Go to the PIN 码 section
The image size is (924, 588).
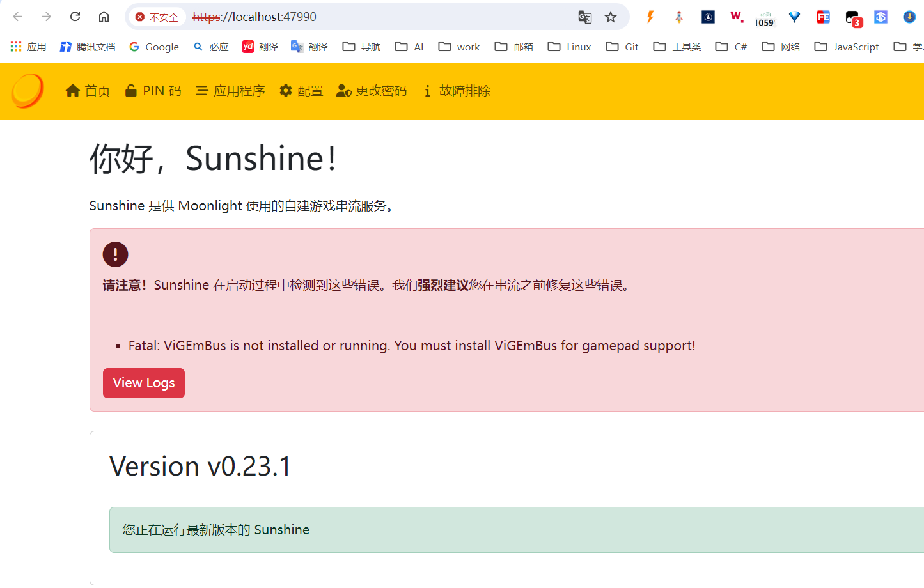point(153,91)
